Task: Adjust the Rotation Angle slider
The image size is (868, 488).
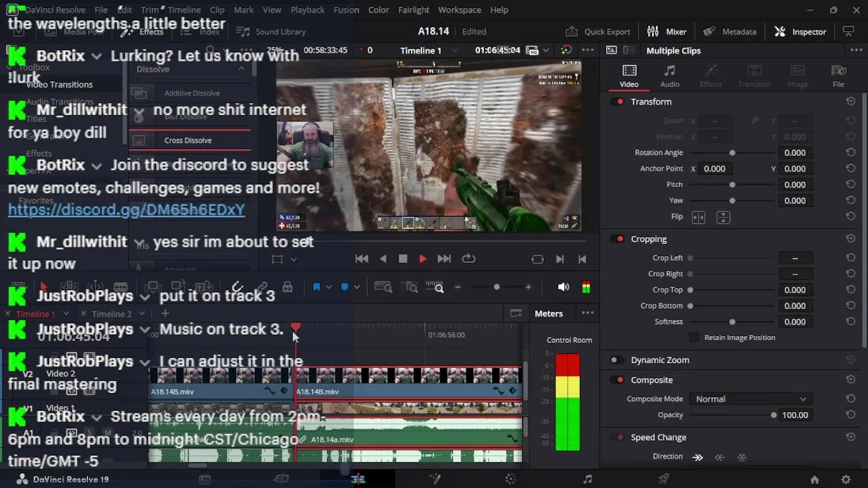Action: pyautogui.click(x=732, y=153)
